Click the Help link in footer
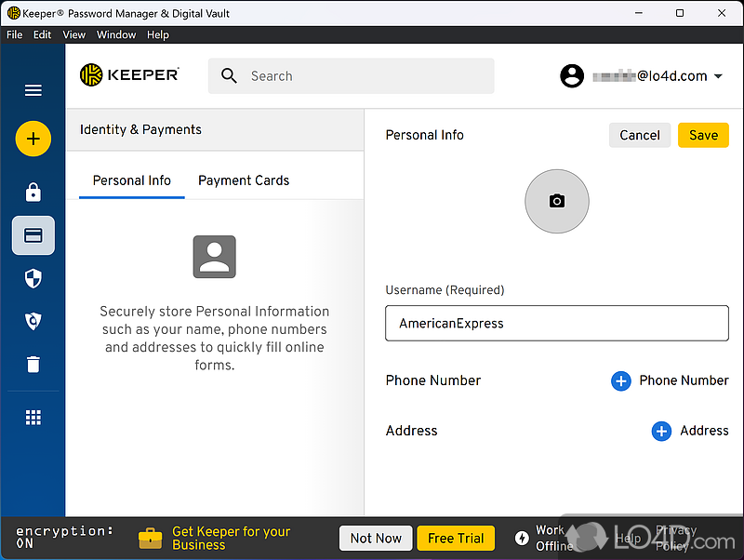This screenshot has height=560, width=744. pyautogui.click(x=629, y=539)
